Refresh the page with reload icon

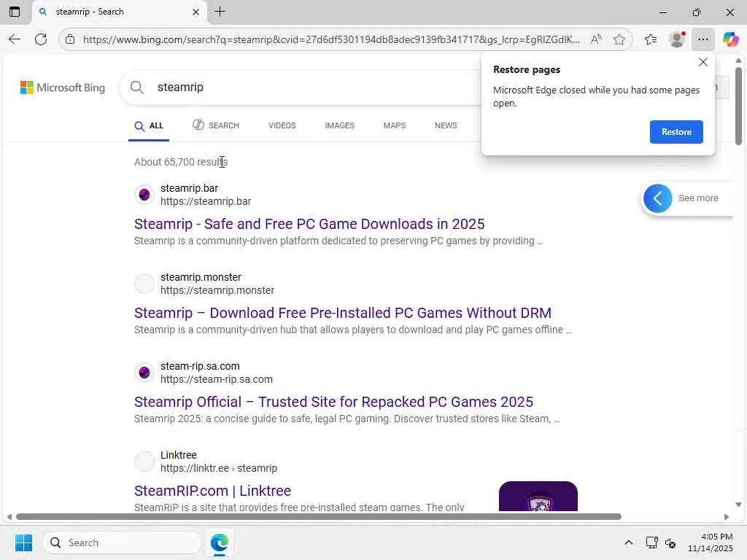(41, 39)
